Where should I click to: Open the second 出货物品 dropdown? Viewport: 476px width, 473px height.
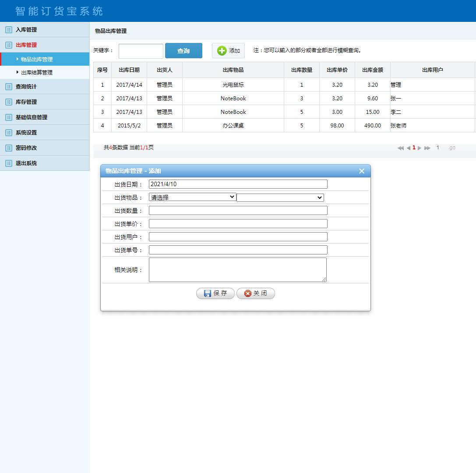pos(280,198)
